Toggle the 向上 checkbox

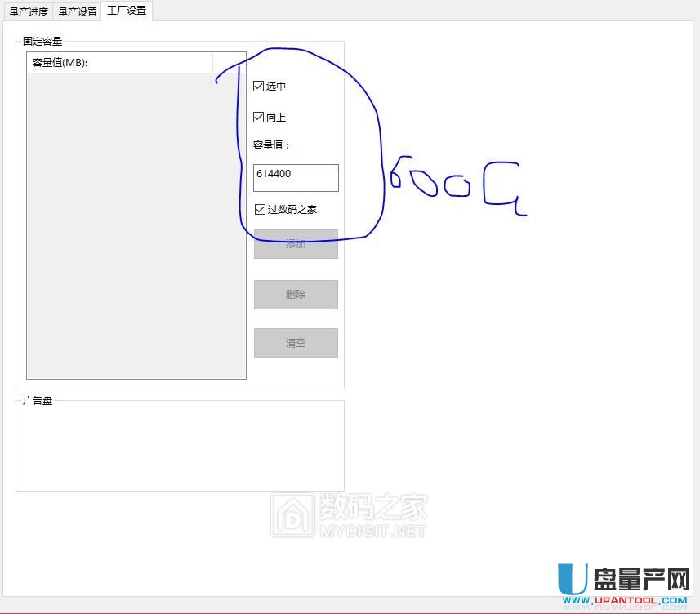[259, 117]
